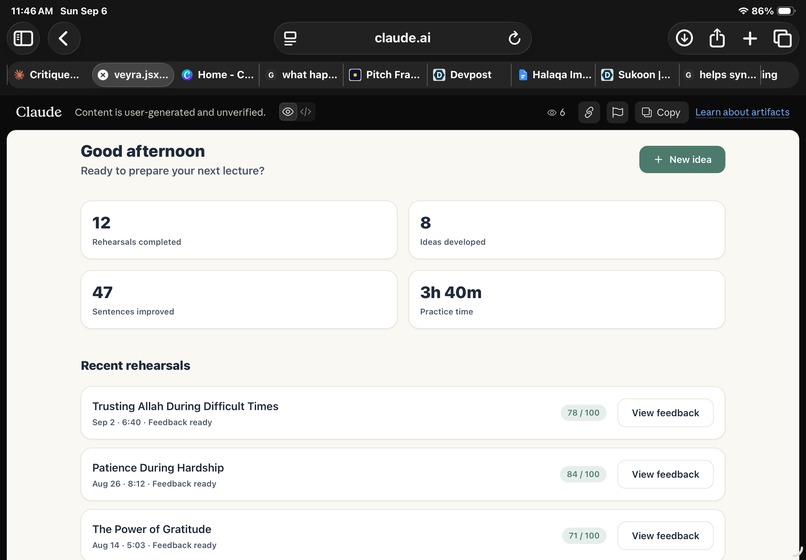Screen dimensions: 806x560
Task: Toggle artifact preview view eye icon
Action: (288, 112)
